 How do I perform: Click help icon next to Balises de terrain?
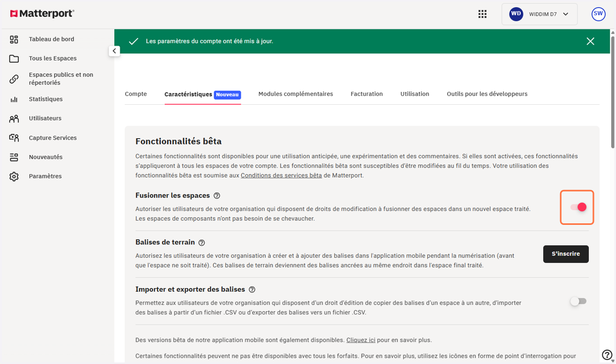[201, 243]
